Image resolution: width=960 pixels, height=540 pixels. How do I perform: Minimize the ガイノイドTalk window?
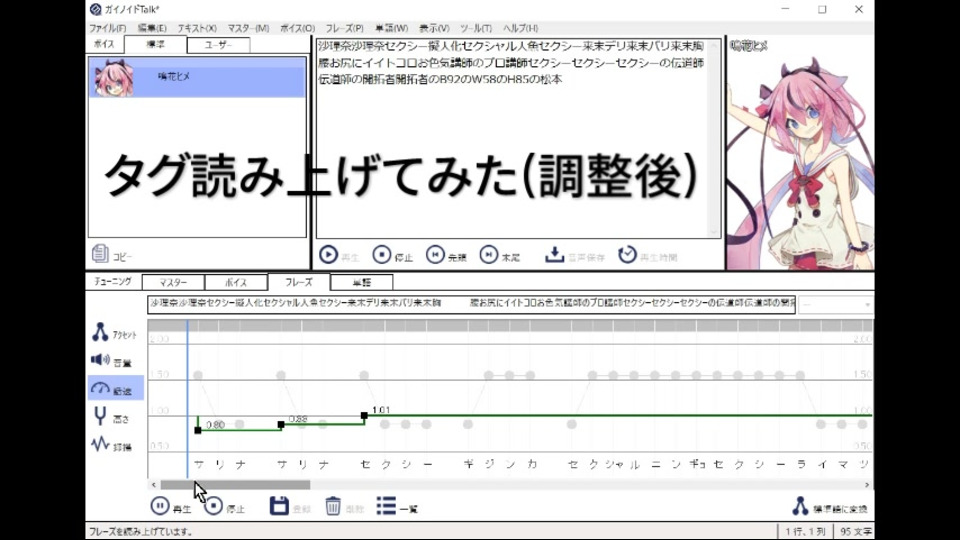(x=786, y=9)
